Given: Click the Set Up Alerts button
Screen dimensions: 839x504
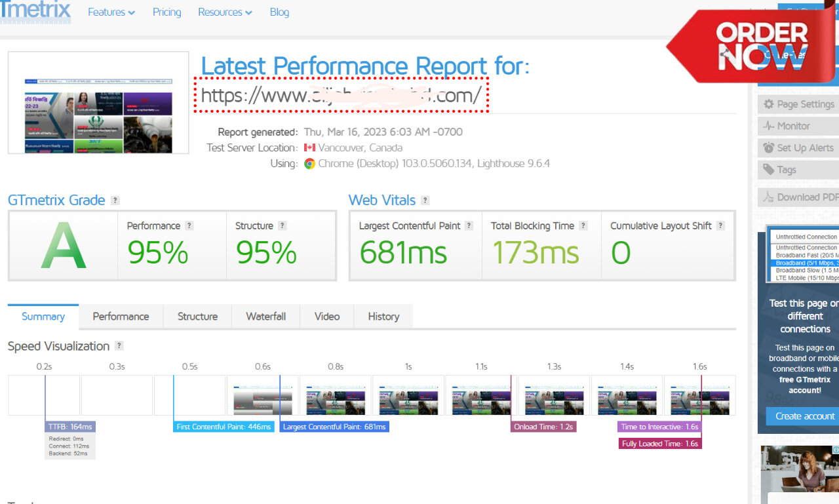Looking at the screenshot, I should (x=798, y=148).
